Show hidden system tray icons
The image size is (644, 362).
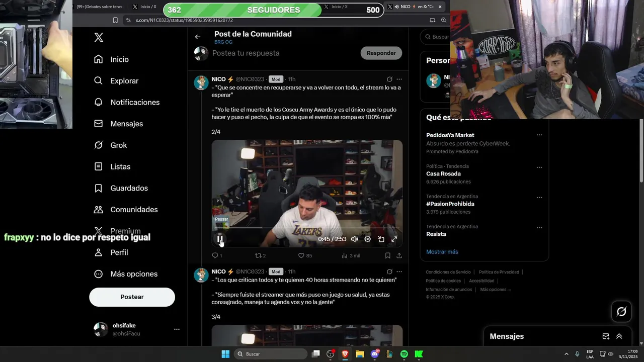click(x=566, y=354)
